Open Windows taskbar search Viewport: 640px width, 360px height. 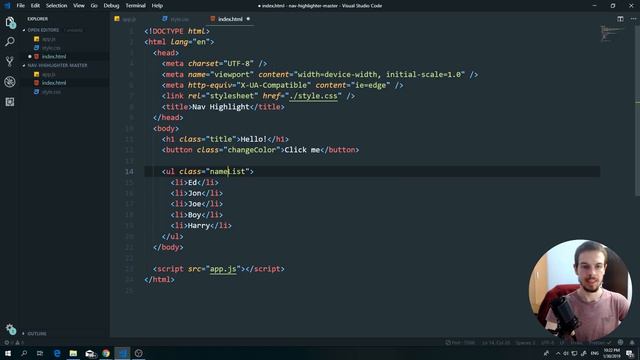[24, 353]
